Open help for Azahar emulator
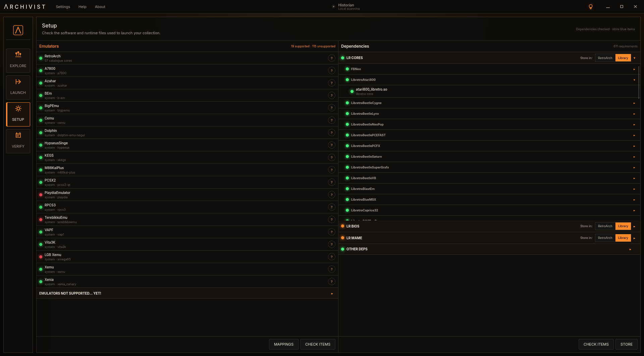The width and height of the screenshot is (644, 356). [x=332, y=83]
